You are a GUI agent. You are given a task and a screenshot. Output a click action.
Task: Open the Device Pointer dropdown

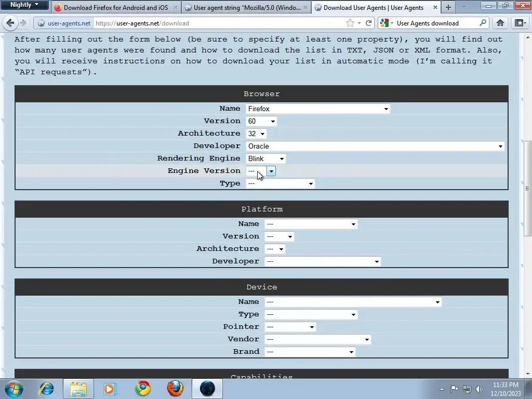point(290,327)
